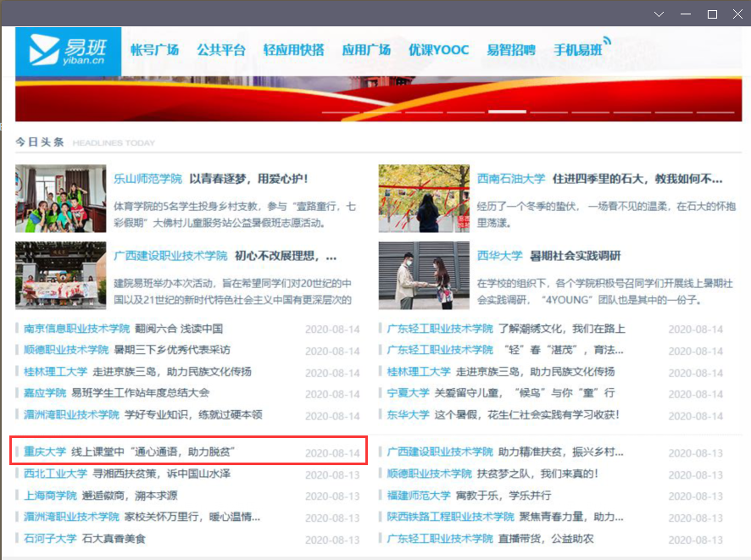Open article 助力精准扶贫，振兴乡村

[x=561, y=452]
